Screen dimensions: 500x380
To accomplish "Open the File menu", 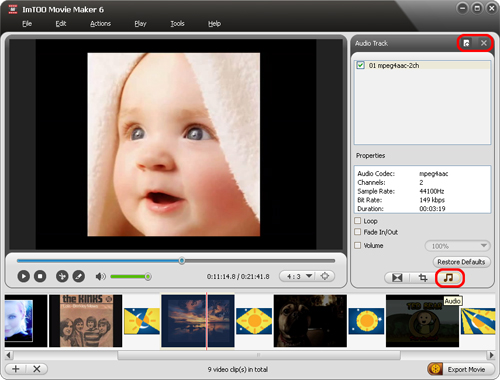I will coord(27,24).
